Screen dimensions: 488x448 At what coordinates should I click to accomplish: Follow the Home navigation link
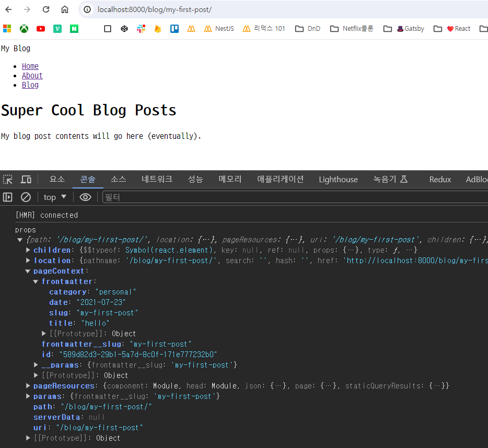(30, 66)
